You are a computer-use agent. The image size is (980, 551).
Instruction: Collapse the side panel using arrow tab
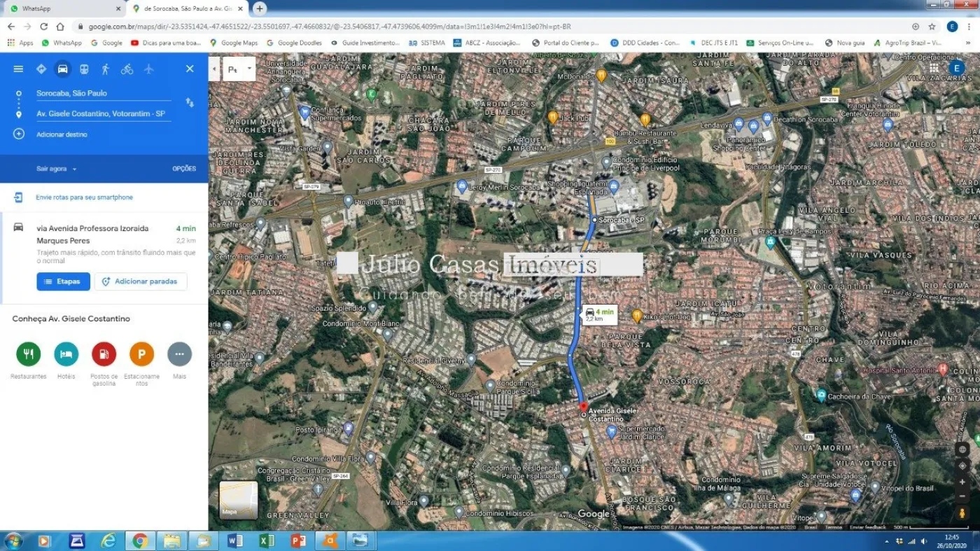pos(214,69)
